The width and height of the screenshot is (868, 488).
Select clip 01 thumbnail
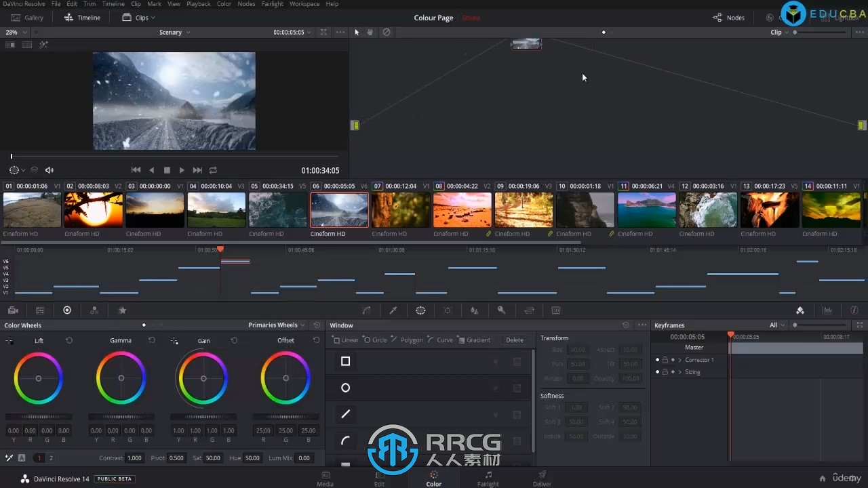[x=32, y=210]
